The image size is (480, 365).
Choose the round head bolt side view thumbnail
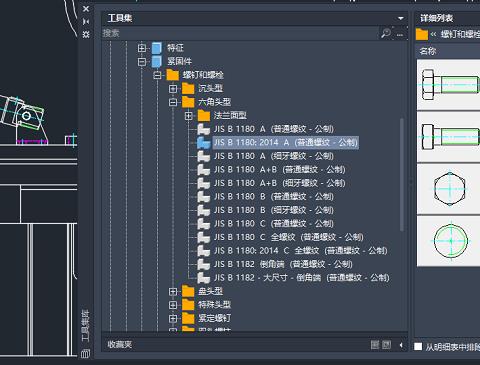tap(449, 137)
